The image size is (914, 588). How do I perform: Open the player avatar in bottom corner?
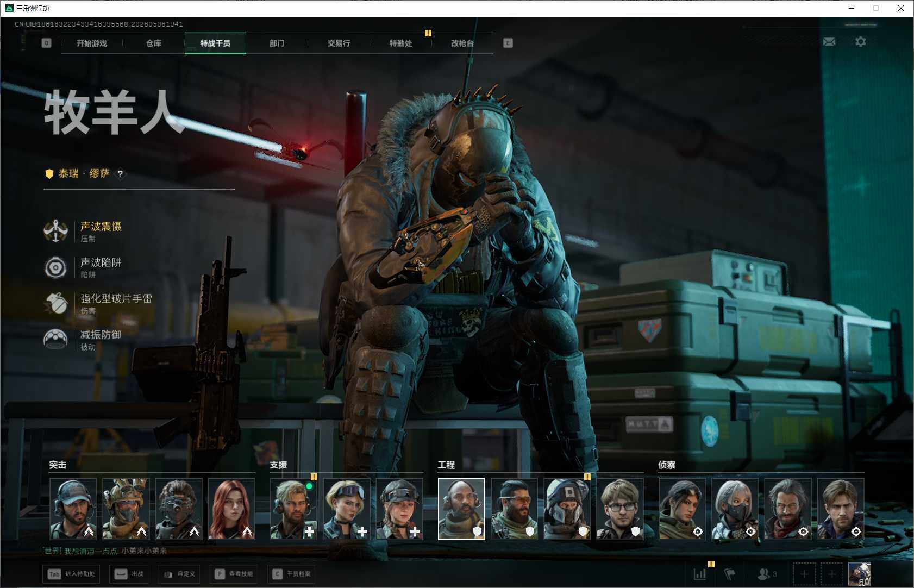click(860, 574)
